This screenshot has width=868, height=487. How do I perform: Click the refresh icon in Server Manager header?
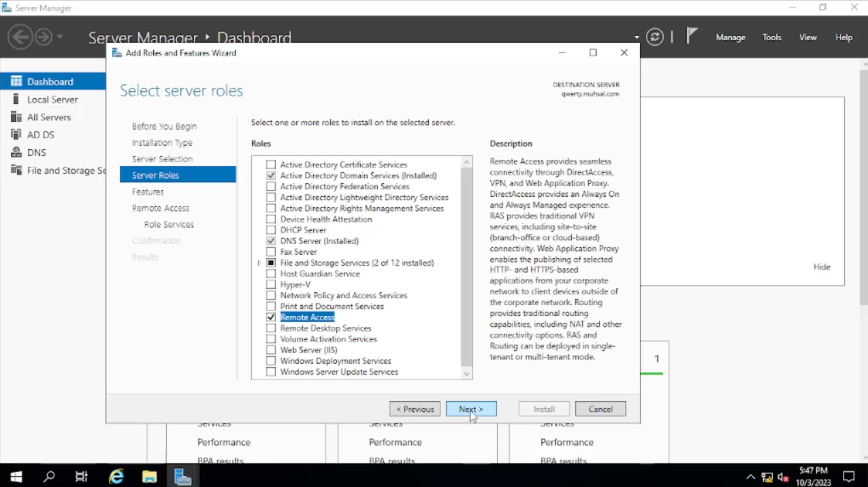pos(655,37)
